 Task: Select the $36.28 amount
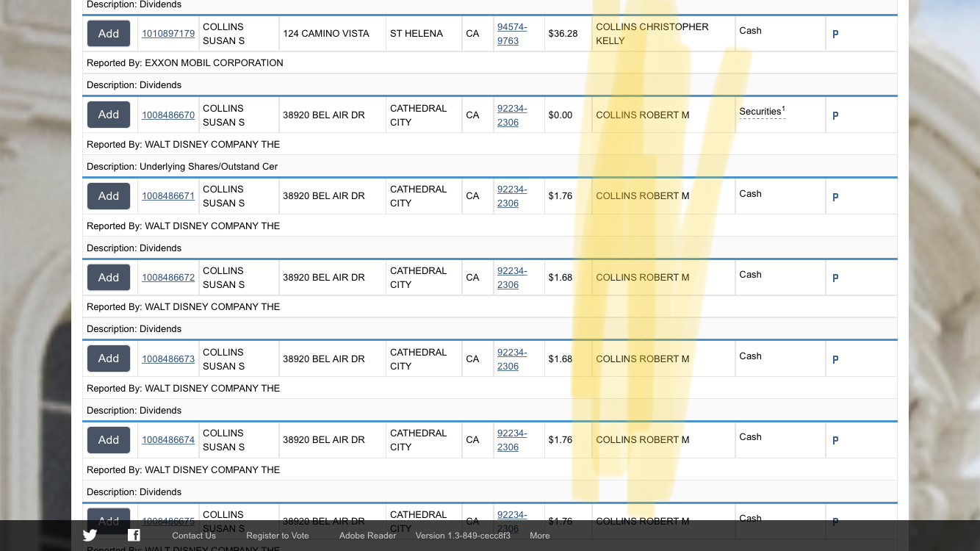pos(563,34)
